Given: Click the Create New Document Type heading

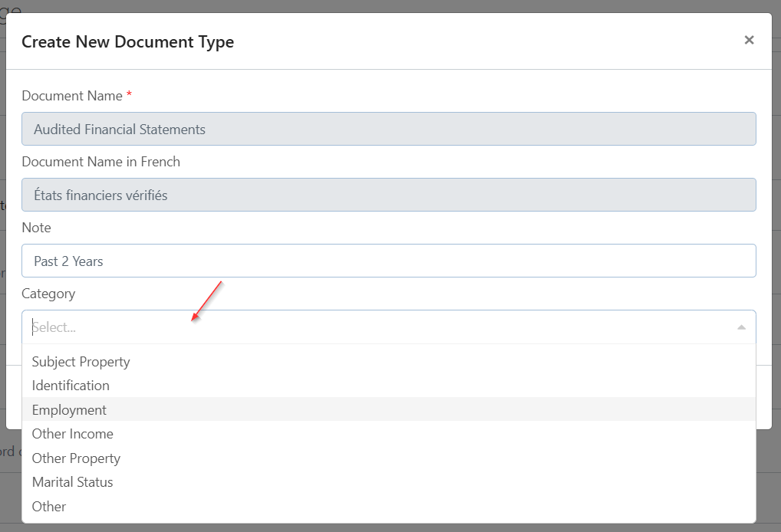Looking at the screenshot, I should click(x=127, y=42).
